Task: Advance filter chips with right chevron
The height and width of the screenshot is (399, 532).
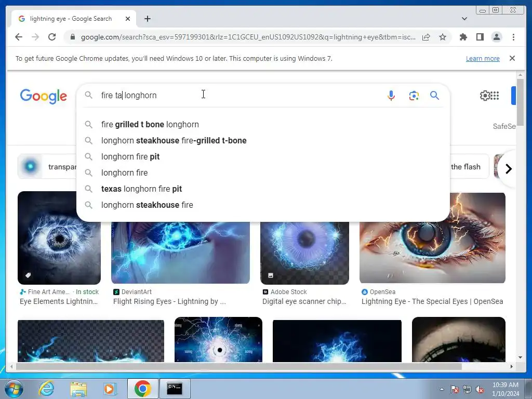Action: [x=508, y=169]
